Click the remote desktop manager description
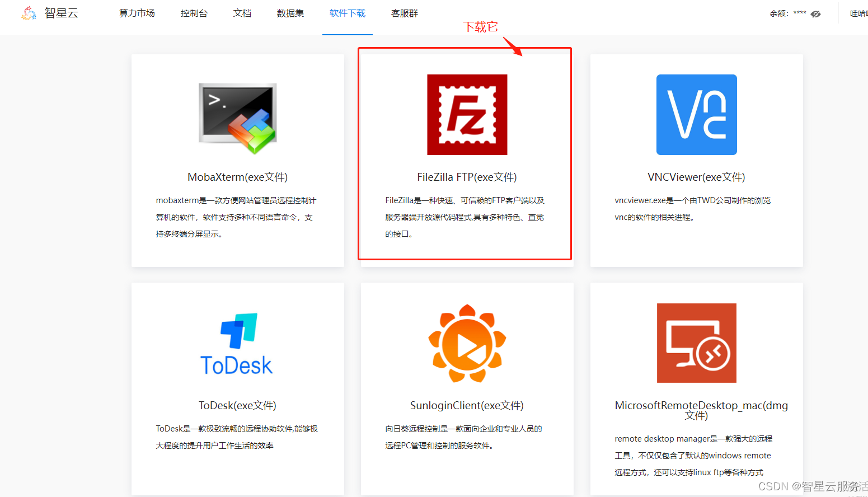 (693, 456)
